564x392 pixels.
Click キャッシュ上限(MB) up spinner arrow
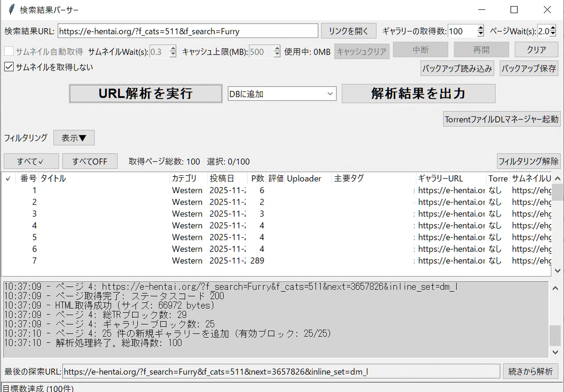point(277,49)
